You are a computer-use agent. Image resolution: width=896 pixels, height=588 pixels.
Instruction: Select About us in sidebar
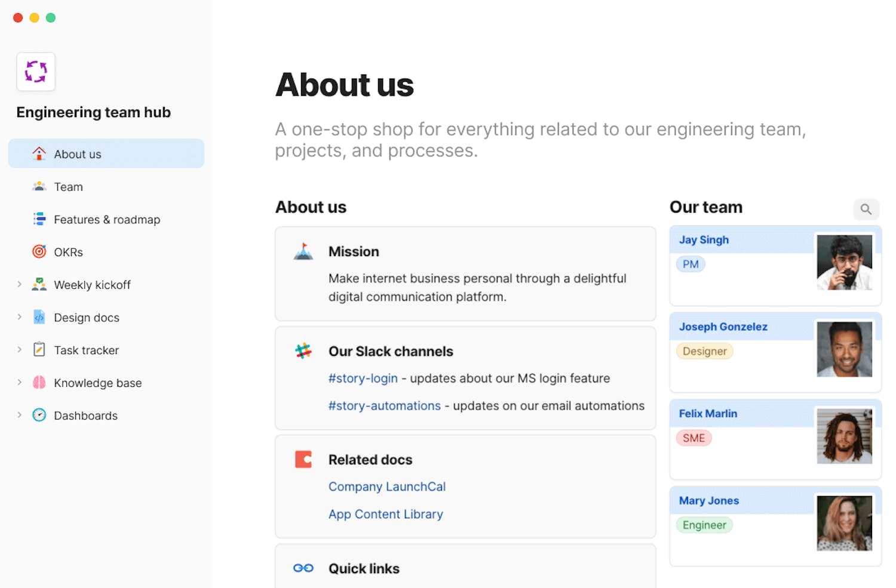click(x=78, y=154)
